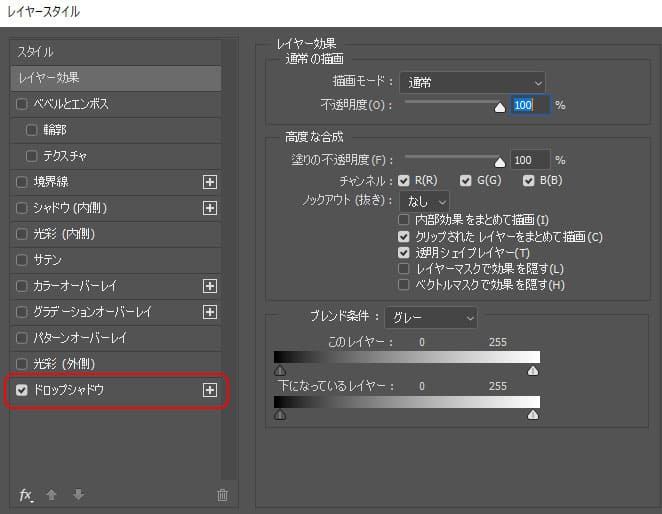Uncheck クリップされたレイヤーをまとめて描画(C)
The width and height of the screenshot is (662, 514).
pos(404,237)
